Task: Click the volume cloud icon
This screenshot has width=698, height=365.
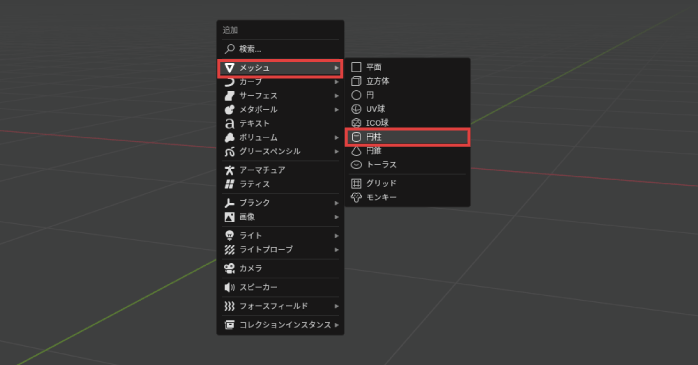Action: (230, 138)
